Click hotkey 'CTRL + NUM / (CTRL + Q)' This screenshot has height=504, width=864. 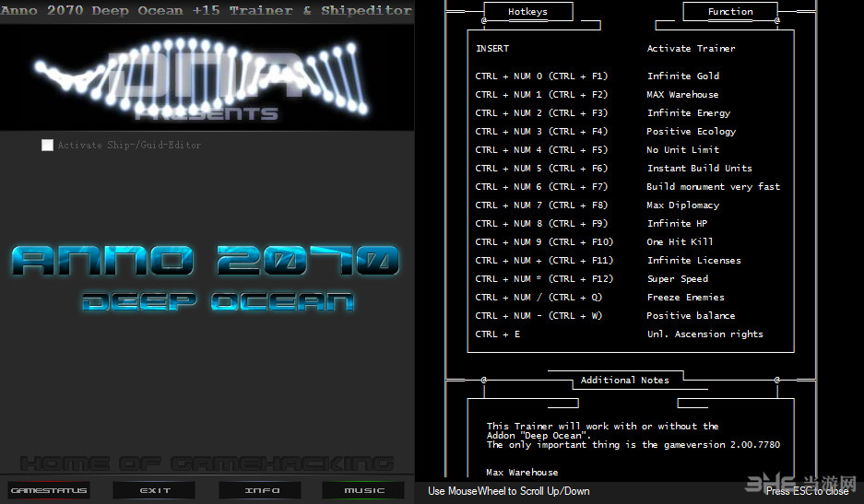pos(539,297)
